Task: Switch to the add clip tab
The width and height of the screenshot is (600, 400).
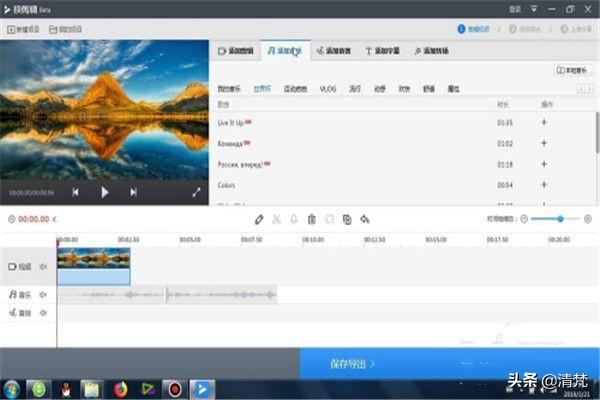Action: (x=235, y=51)
